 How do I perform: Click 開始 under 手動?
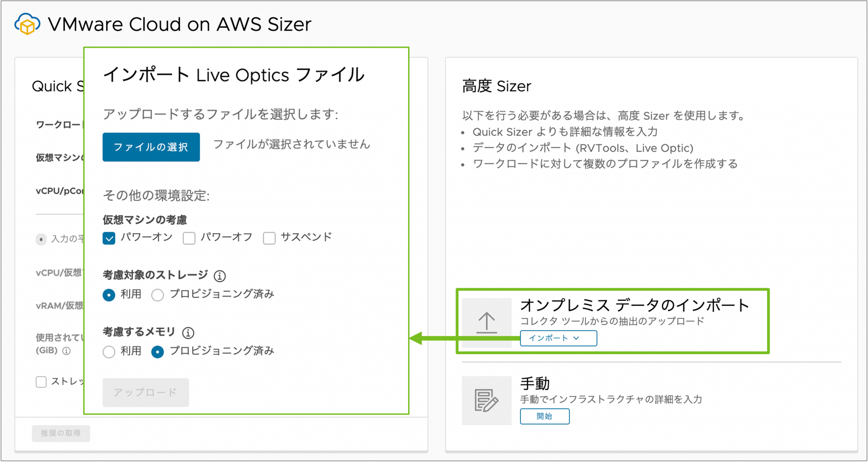(x=545, y=416)
